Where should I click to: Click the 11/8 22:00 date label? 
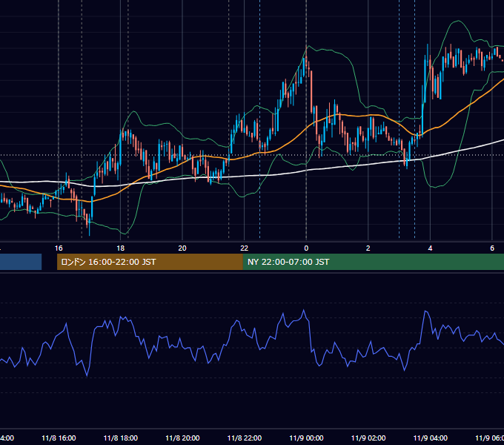click(x=245, y=438)
